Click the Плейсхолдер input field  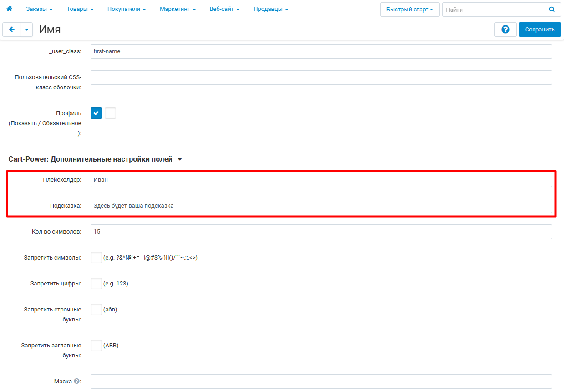coord(321,180)
